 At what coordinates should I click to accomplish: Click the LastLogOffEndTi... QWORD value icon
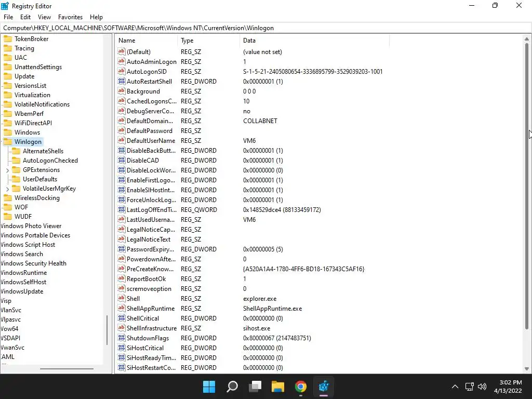tap(121, 209)
